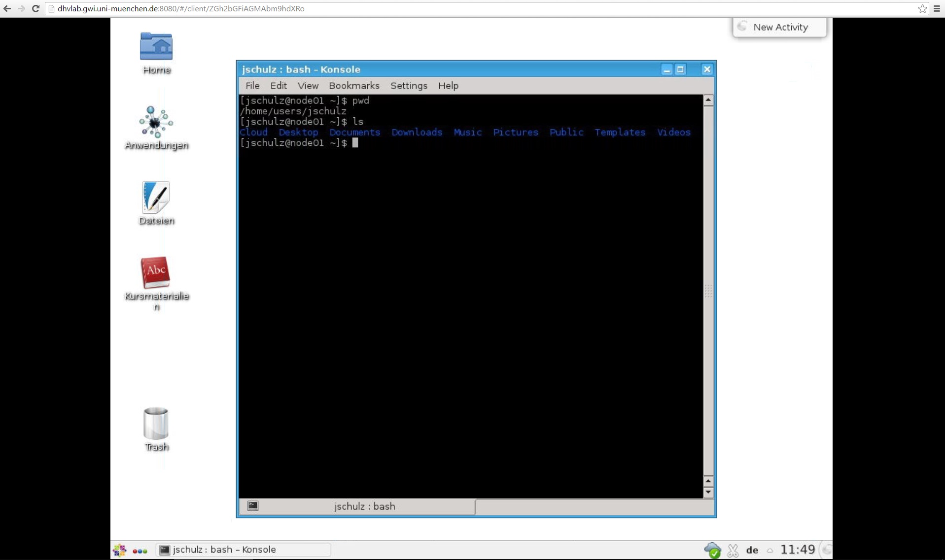
Task: Click the scissors clipboard tray icon
Action: tap(733, 550)
